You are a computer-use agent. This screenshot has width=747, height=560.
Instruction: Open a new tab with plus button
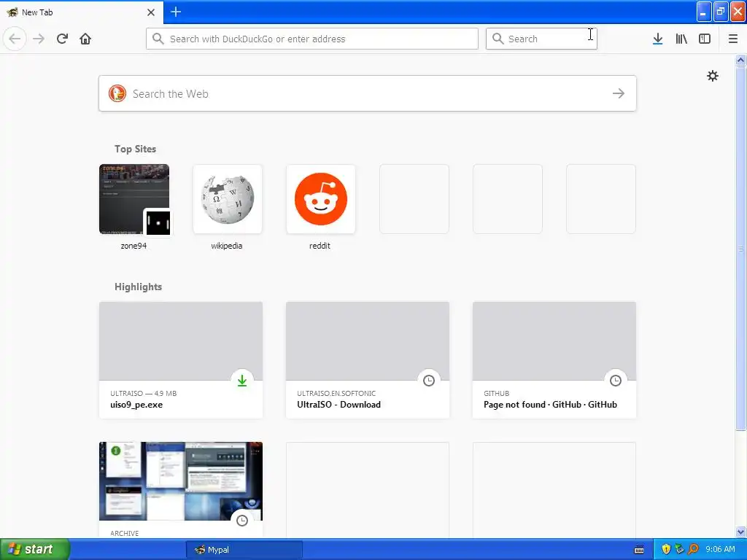176,12
